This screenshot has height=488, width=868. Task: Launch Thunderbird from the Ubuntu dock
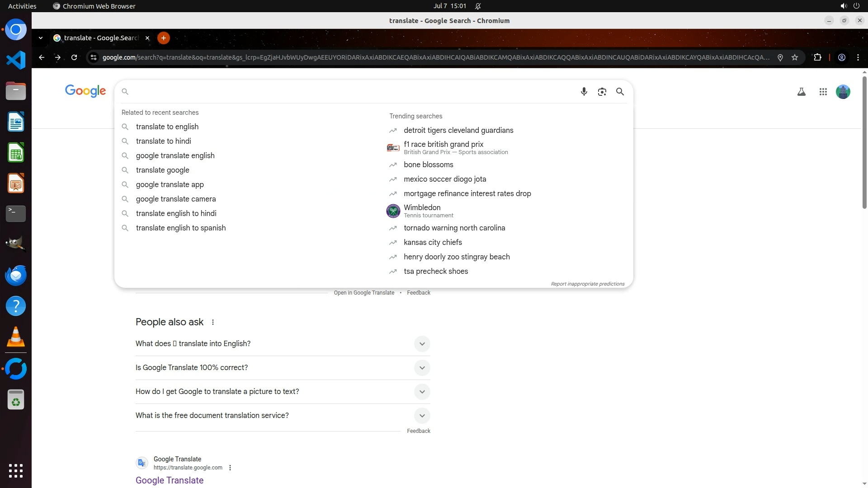(16, 275)
